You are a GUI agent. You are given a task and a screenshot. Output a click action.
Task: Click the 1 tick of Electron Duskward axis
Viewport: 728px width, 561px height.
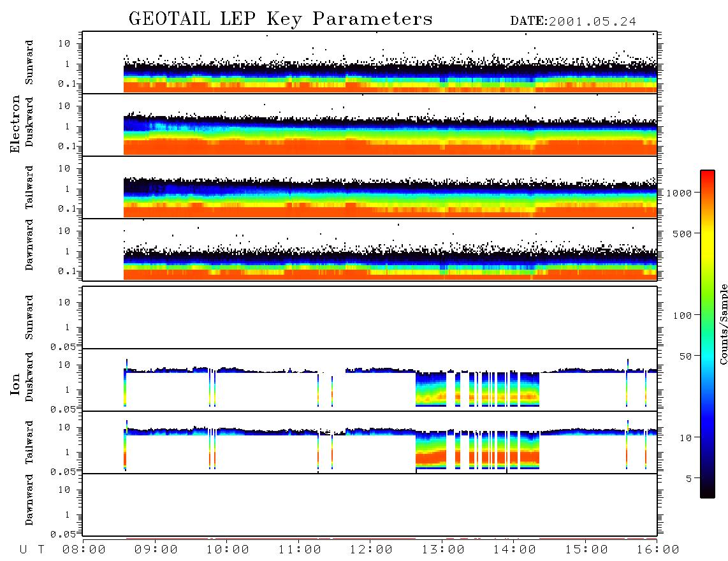68,126
